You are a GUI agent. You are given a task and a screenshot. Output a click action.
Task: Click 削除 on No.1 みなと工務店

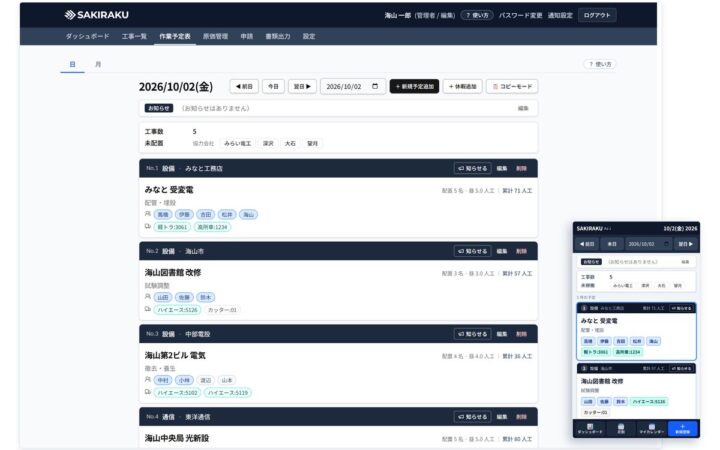click(521, 169)
